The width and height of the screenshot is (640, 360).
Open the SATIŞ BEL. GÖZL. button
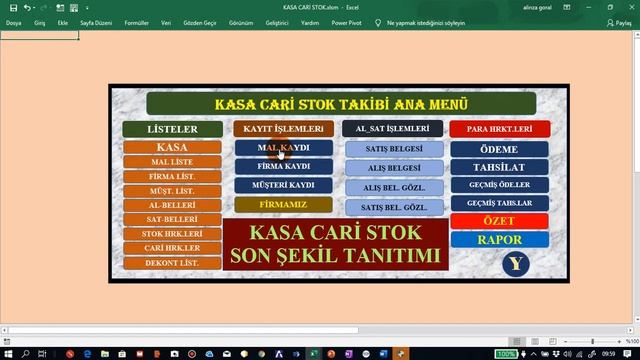click(394, 207)
